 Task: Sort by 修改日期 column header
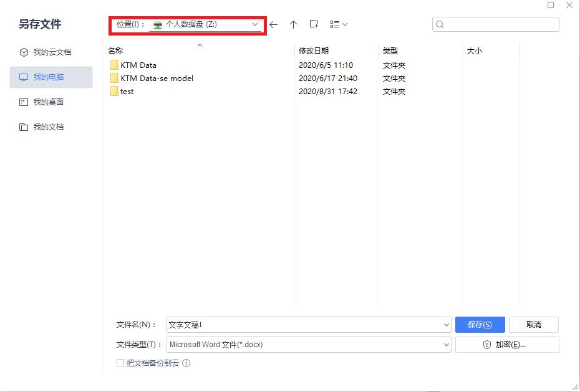pyautogui.click(x=314, y=51)
